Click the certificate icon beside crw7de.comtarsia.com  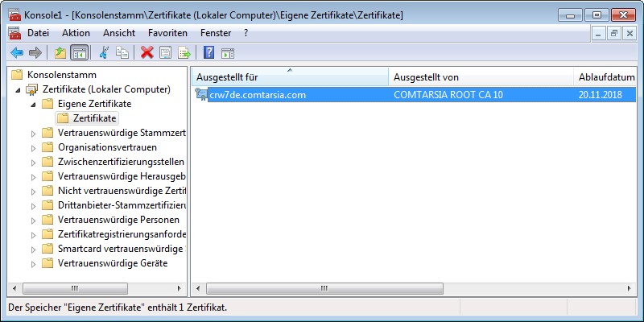[x=201, y=94]
